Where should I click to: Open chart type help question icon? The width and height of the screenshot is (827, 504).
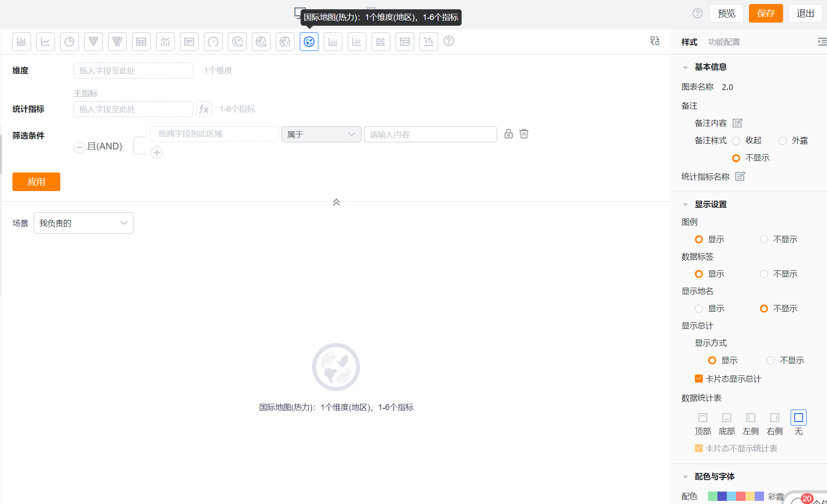coord(449,41)
